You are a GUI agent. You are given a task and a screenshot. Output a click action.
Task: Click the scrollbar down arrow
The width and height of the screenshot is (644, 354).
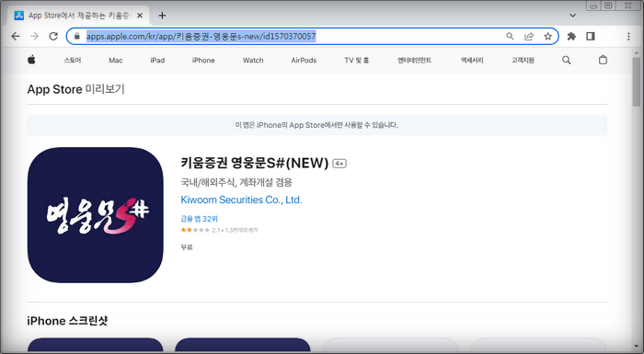pyautogui.click(x=637, y=347)
